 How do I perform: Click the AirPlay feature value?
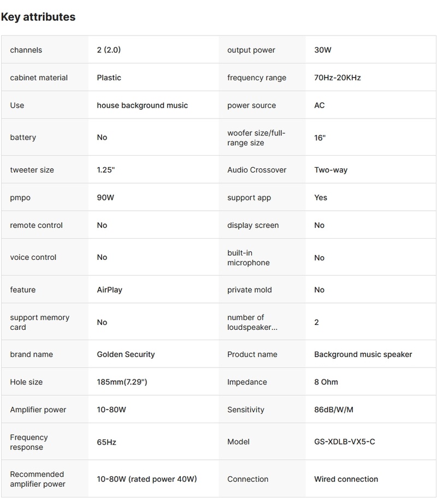point(109,290)
